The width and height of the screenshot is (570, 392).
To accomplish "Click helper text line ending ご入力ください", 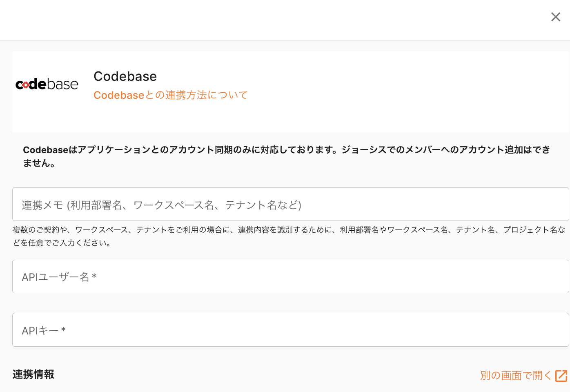I will [x=62, y=243].
